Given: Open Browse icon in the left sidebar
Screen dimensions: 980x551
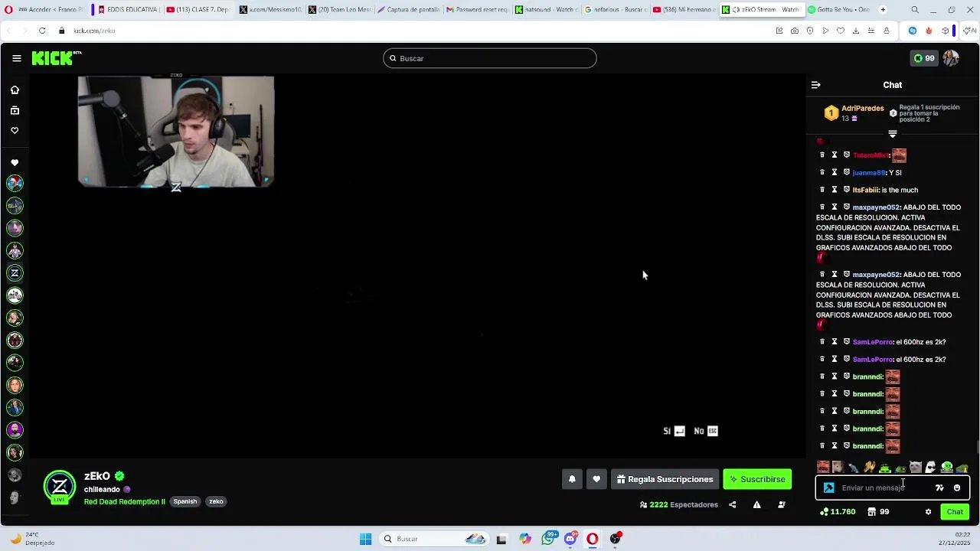Looking at the screenshot, I should click(15, 111).
